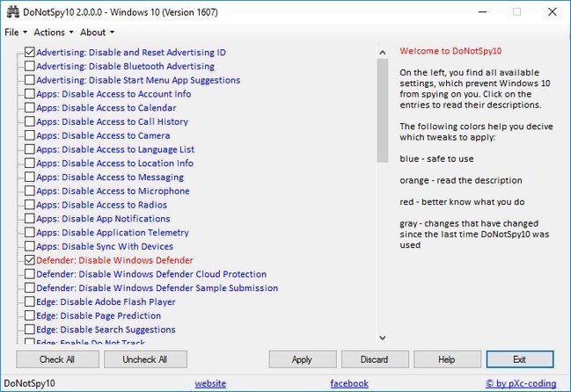571x392 pixels.
Task: Click the DoNotSpy10 app icon in title bar
Action: pos(11,11)
